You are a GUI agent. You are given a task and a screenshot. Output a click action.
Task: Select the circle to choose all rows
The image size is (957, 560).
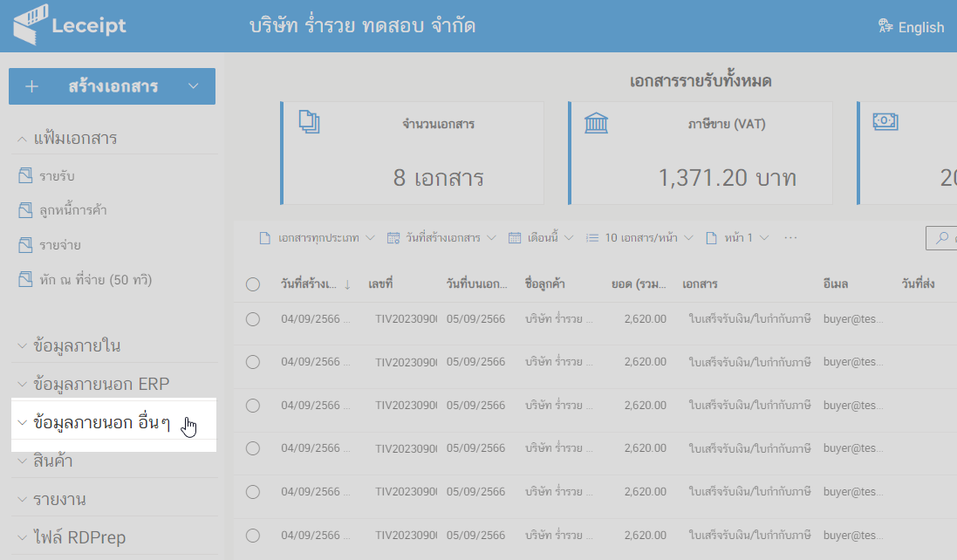(252, 282)
